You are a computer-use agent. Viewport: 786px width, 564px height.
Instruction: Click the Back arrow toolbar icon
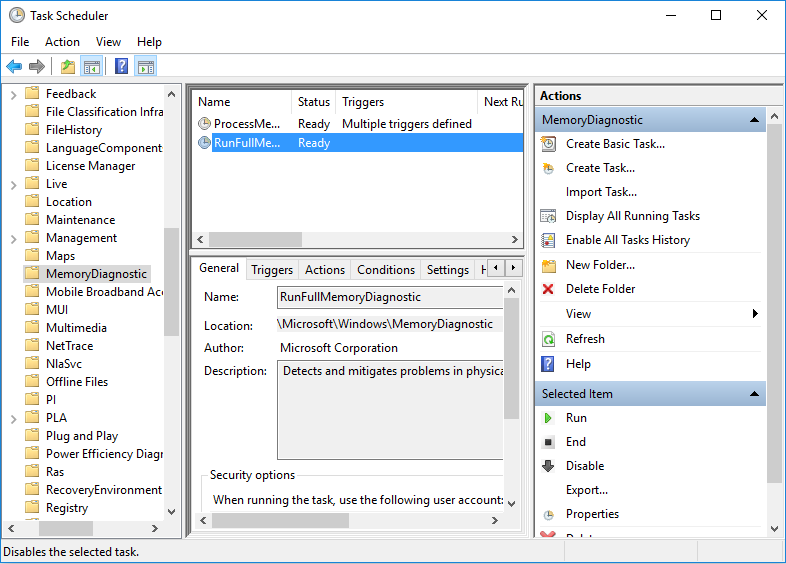point(14,67)
